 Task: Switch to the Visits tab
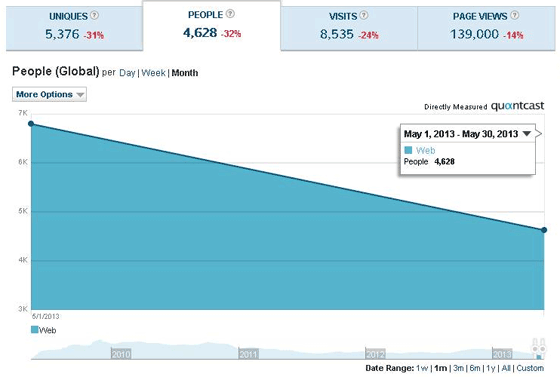(349, 28)
